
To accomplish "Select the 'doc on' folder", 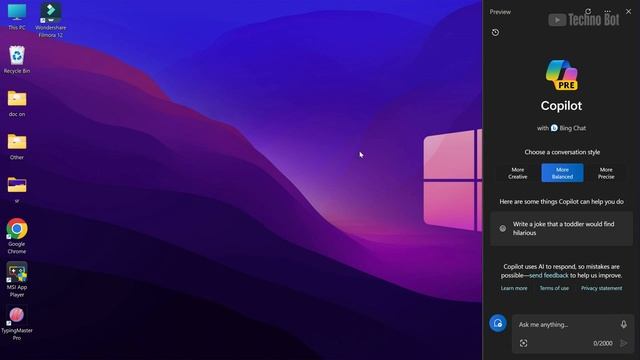I will click(17, 103).
